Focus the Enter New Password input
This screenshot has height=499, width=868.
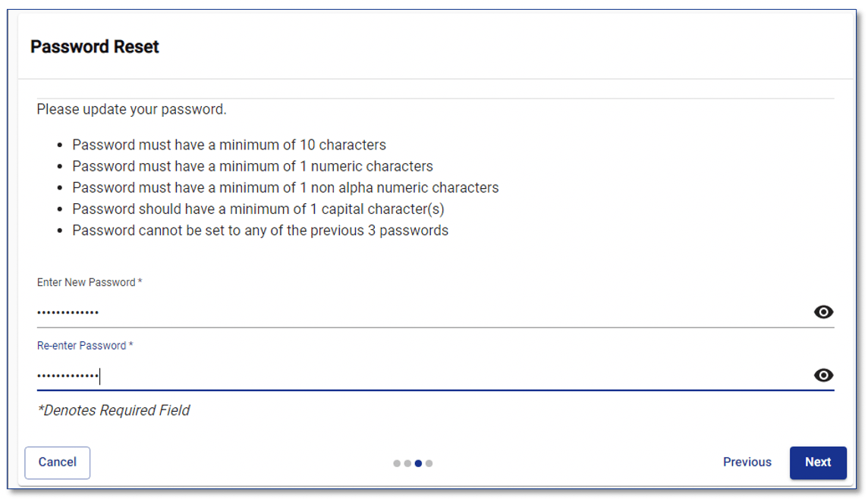(303, 311)
